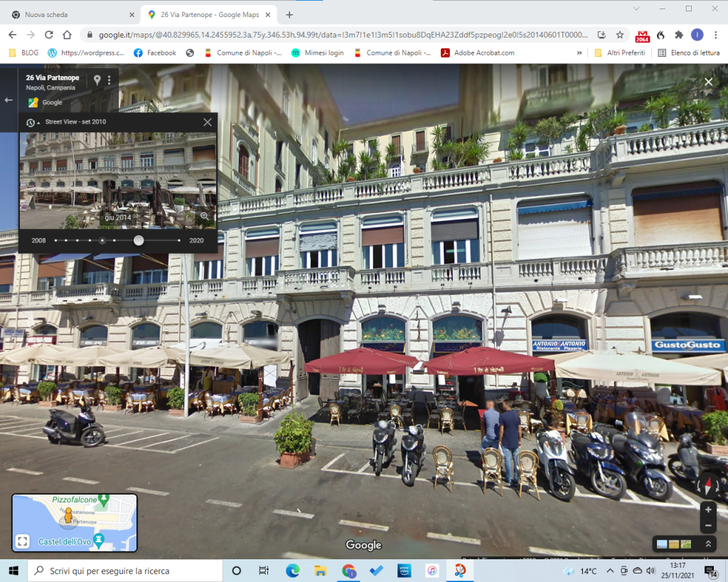The width and height of the screenshot is (728, 582).
Task: Open three-dot menu next to 26 Via Partenope
Action: [109, 80]
